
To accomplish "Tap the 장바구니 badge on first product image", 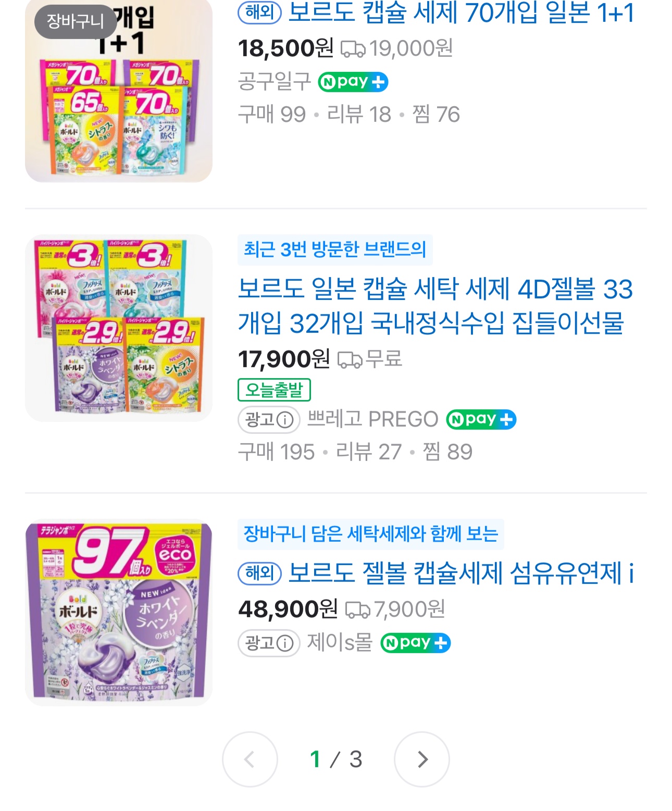I will [76, 21].
